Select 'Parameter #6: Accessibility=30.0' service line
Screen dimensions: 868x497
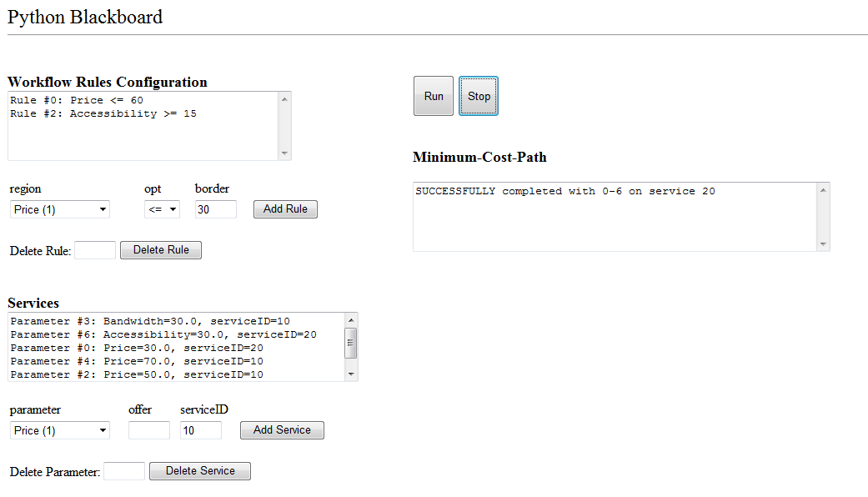163,334
